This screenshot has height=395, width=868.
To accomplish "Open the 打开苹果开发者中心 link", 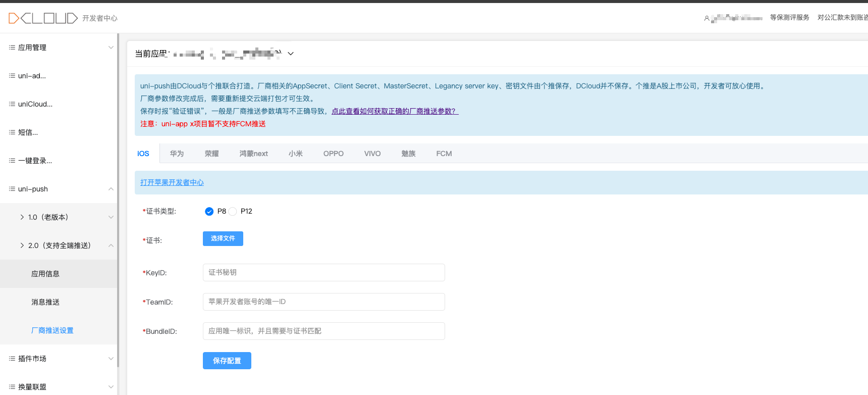I will click(x=172, y=182).
